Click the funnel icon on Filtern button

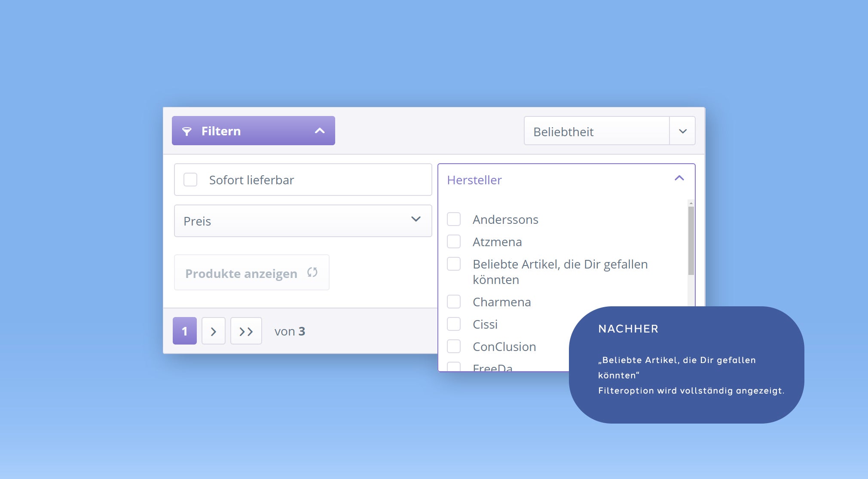(186, 131)
